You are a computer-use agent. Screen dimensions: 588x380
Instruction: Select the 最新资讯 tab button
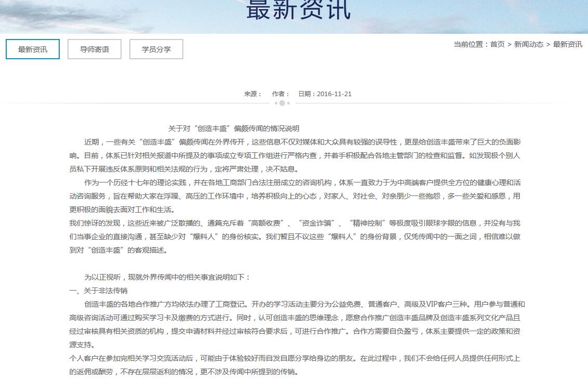(33, 49)
